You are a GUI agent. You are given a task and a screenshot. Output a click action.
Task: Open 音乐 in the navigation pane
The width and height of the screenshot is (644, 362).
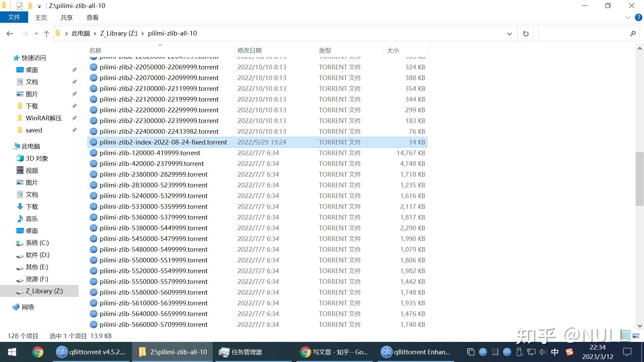[32, 219]
